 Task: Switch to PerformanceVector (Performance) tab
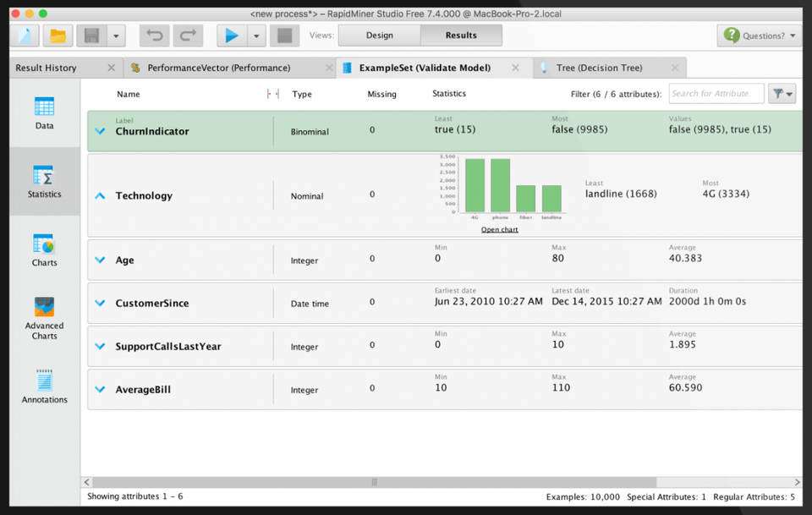[218, 68]
